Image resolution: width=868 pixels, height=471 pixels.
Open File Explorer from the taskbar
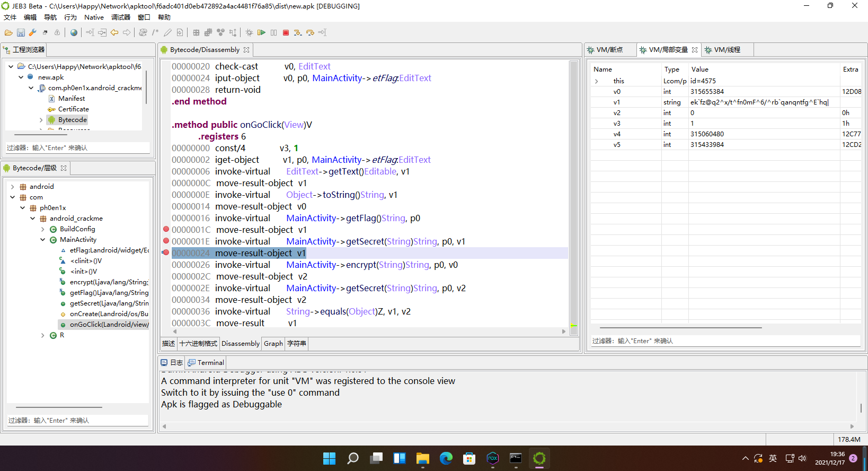click(422, 458)
